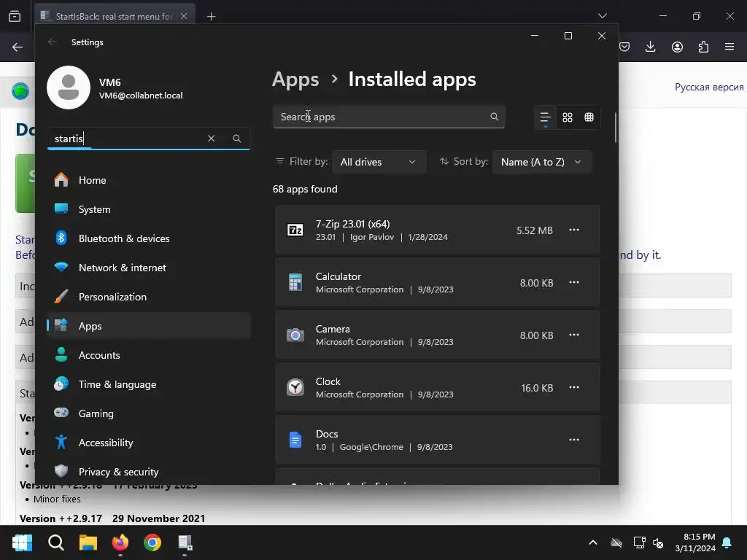Click the VM6 user profile avatar
The image size is (747, 560).
(x=69, y=87)
